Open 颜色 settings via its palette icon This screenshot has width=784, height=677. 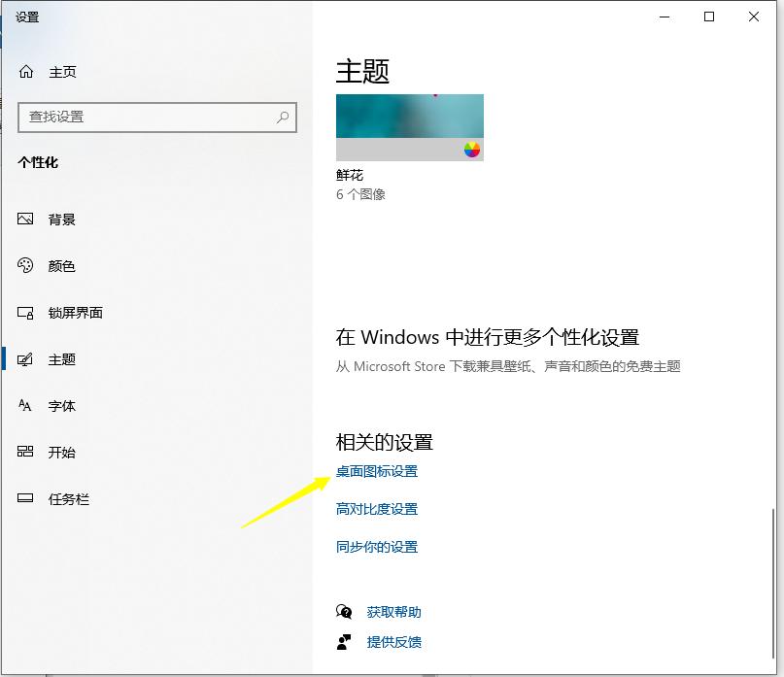click(x=24, y=265)
